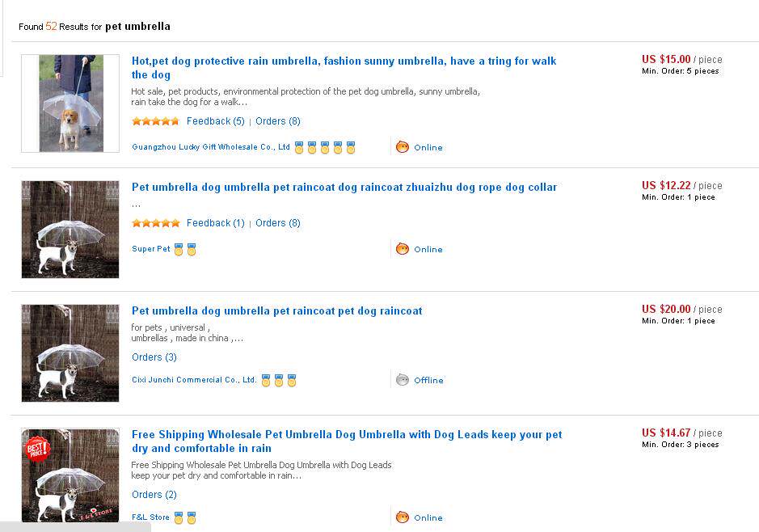Viewport: 759px width, 532px height.
Task: Click the Super Pet seller medal icons
Action: tap(185, 250)
